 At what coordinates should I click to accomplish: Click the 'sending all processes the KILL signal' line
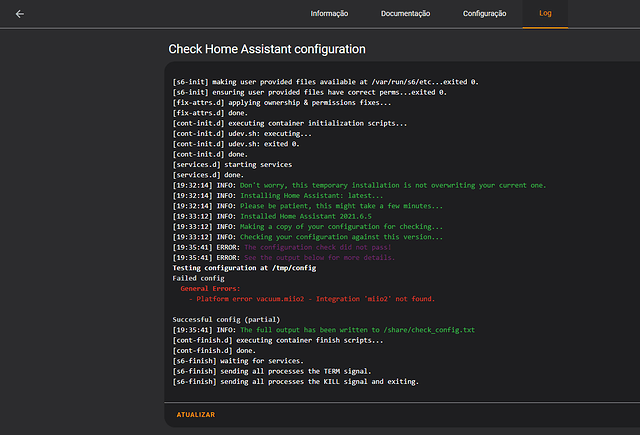click(x=295, y=381)
